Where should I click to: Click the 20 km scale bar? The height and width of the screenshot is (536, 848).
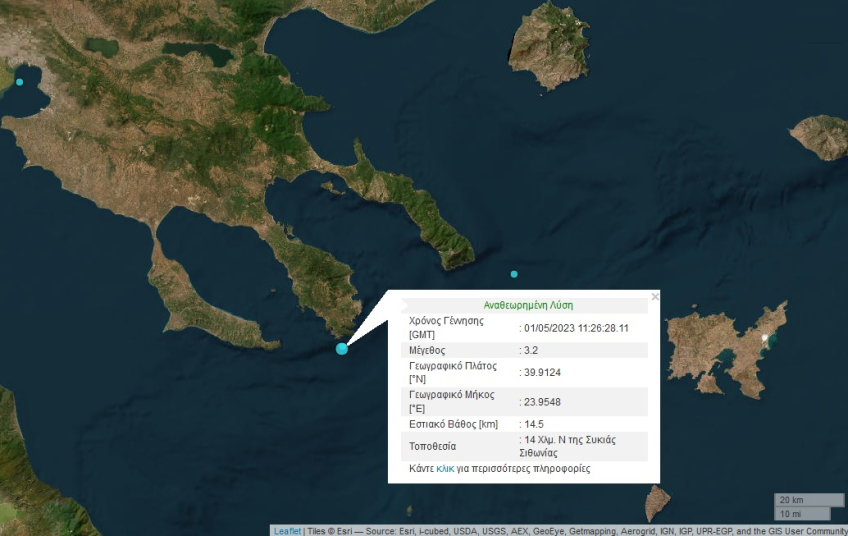809,500
